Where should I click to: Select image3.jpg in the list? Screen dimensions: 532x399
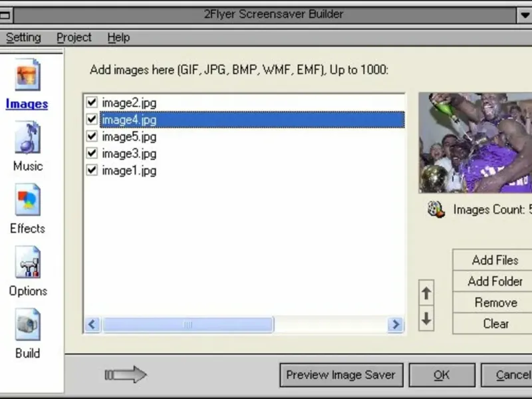tap(129, 154)
